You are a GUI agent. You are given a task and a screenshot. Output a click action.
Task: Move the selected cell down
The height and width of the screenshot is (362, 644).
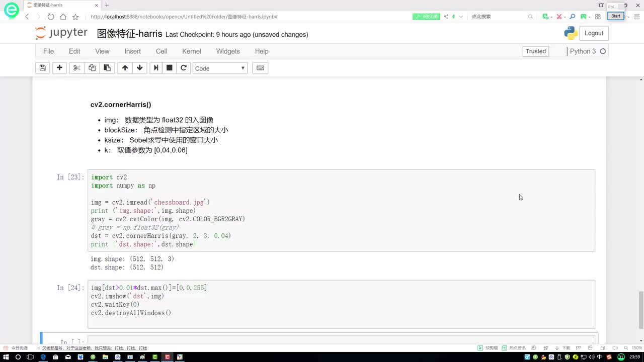pos(140,68)
